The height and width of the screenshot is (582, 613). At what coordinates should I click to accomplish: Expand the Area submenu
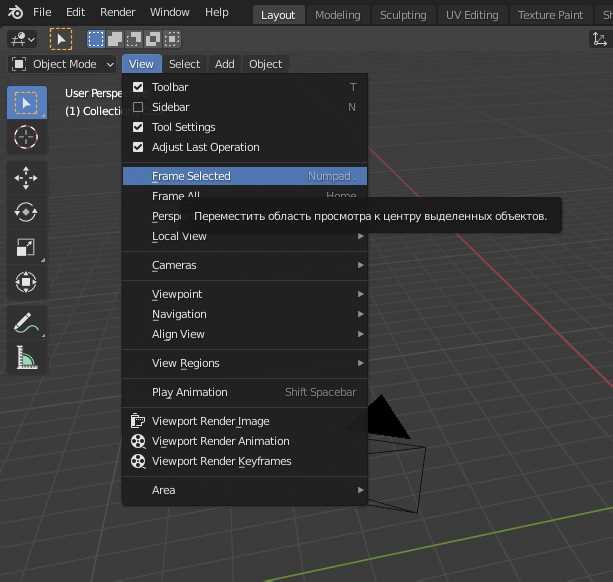pos(245,490)
